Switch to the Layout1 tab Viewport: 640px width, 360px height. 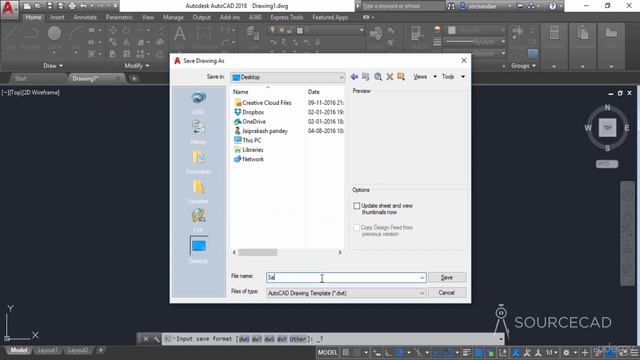(x=47, y=351)
